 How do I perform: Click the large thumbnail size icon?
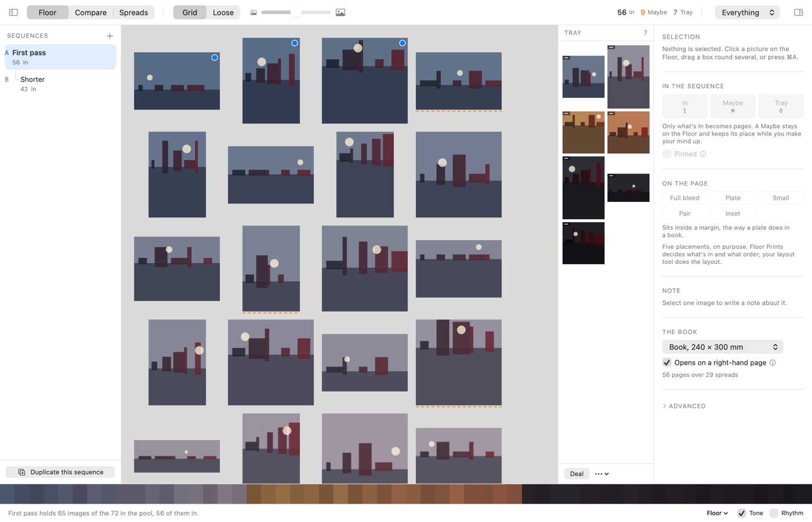point(340,12)
